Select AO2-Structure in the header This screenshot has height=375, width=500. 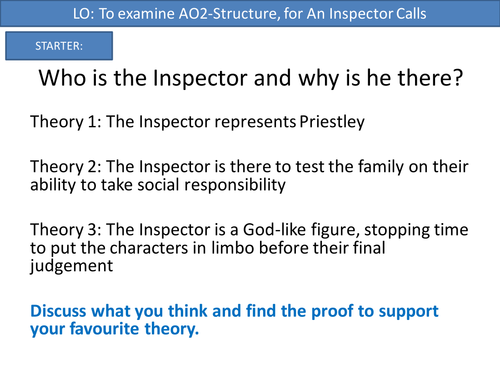[229, 14]
